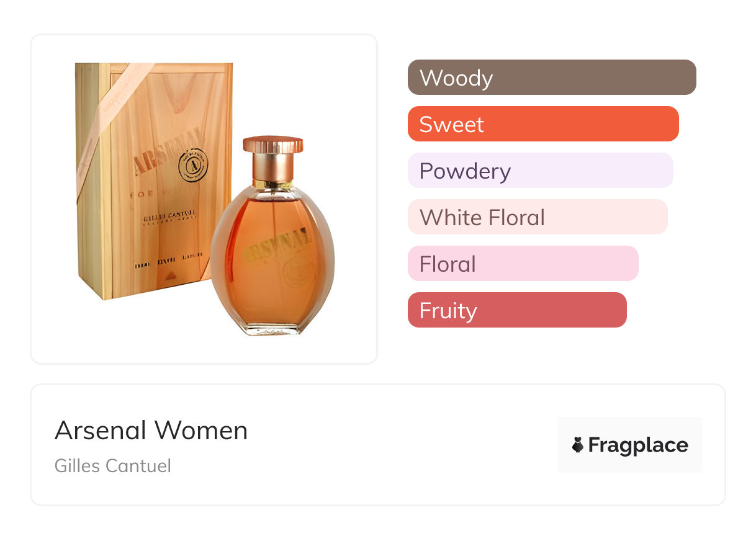Pick the White Floral accord bar
756x536 pixels.
537,217
